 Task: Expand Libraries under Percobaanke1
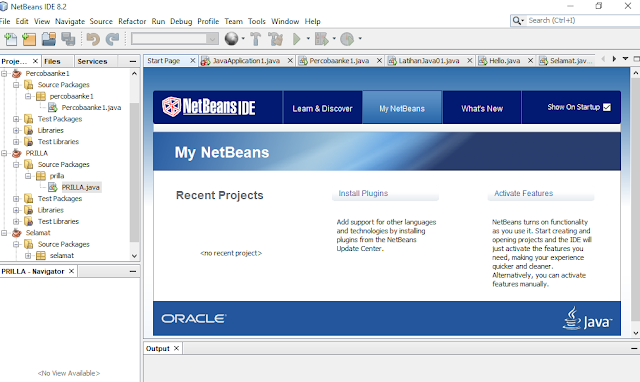[16, 131]
